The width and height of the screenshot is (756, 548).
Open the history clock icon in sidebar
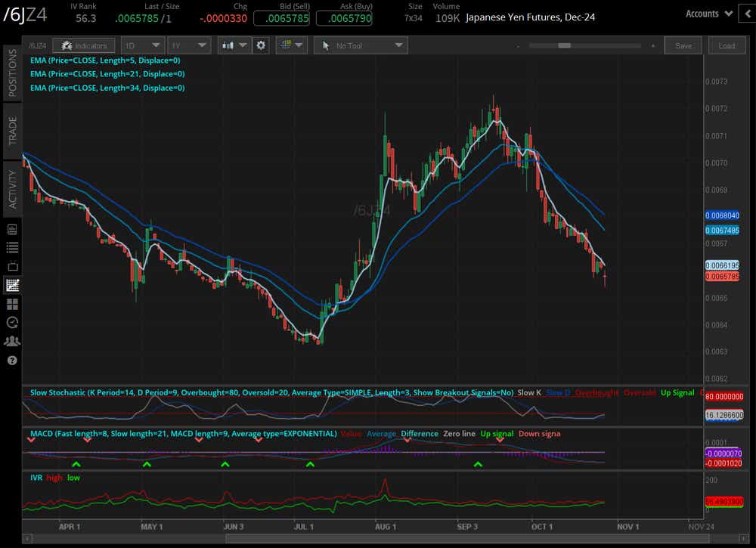[12, 322]
